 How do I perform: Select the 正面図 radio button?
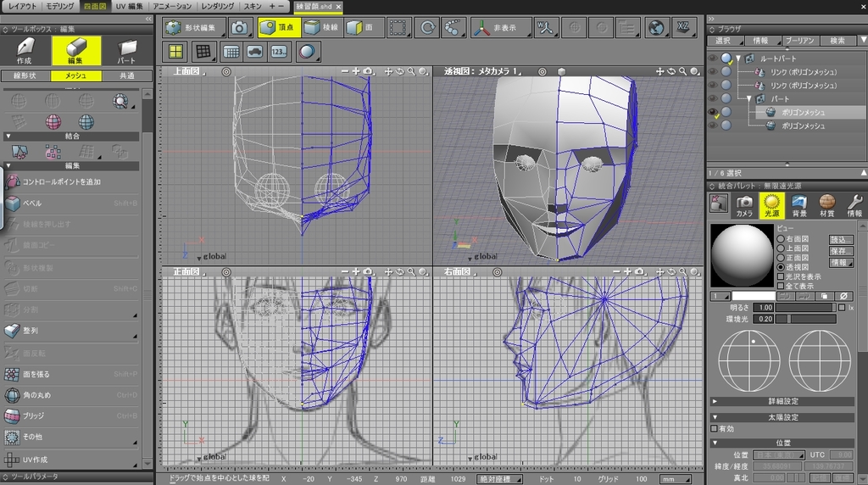[781, 258]
